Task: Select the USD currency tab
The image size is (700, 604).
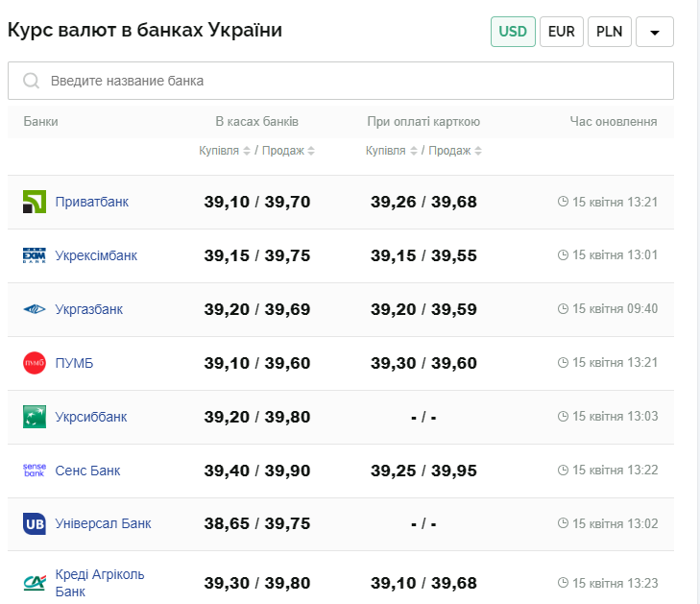Action: (513, 32)
